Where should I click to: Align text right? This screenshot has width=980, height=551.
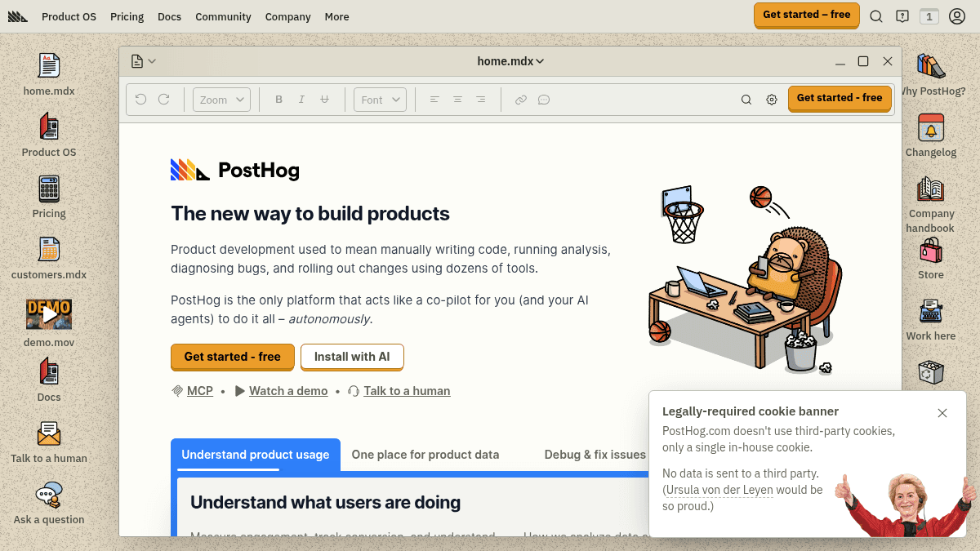(480, 100)
